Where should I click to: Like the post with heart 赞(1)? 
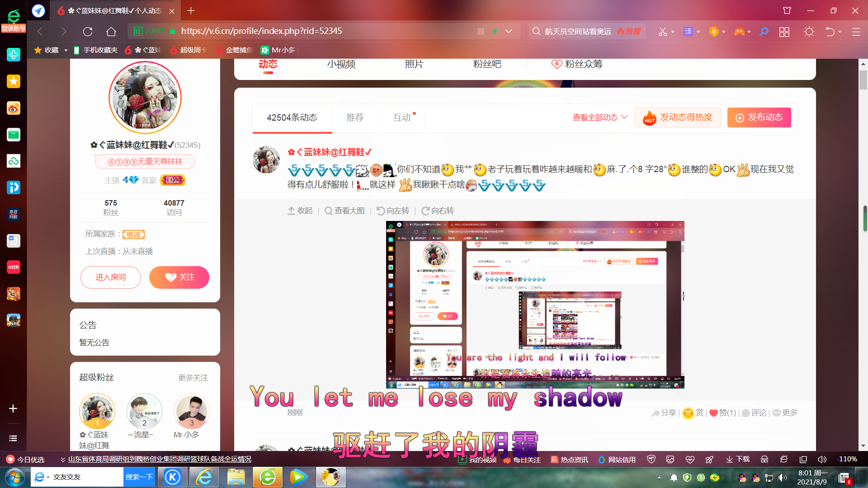(722, 413)
